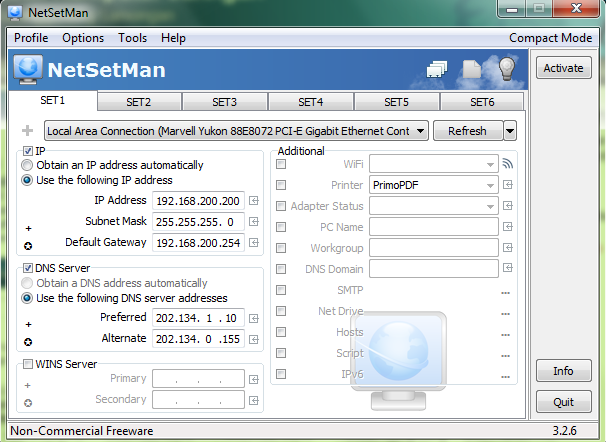Click the IP Address input field
606x442 pixels.
tap(198, 201)
